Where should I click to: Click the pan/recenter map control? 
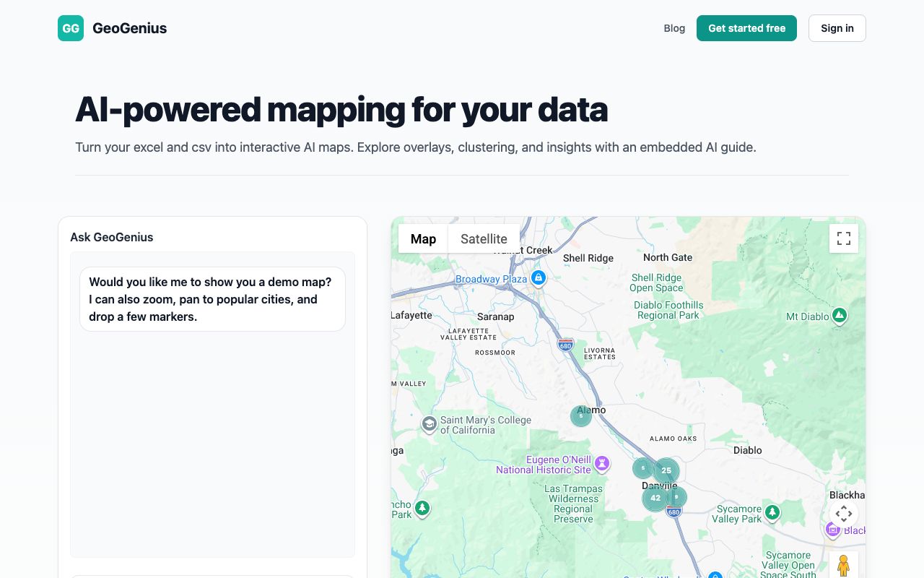(x=844, y=514)
